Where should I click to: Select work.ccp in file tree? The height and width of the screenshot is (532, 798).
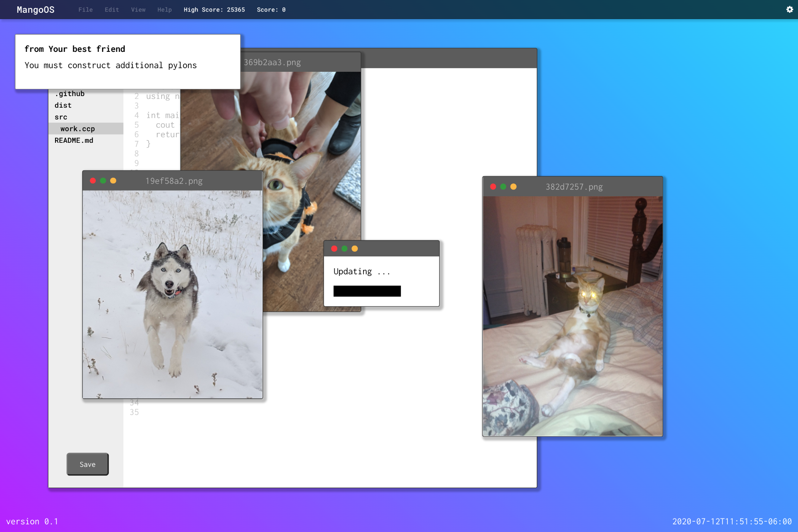(x=78, y=128)
